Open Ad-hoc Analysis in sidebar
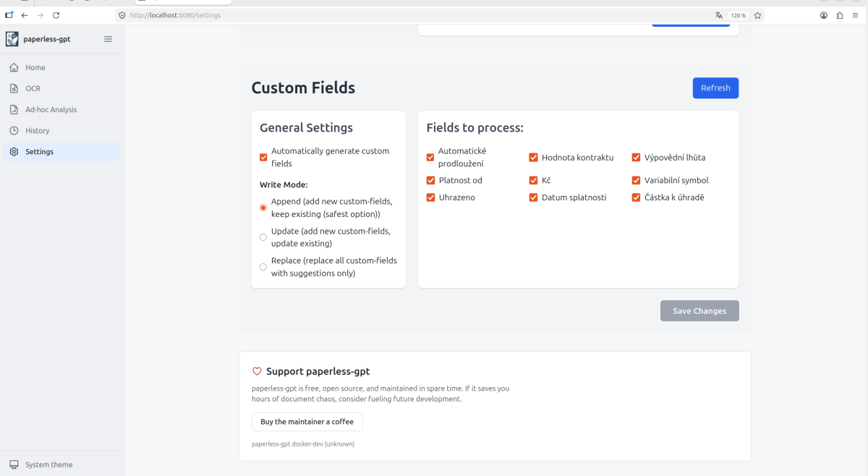 (x=61, y=110)
